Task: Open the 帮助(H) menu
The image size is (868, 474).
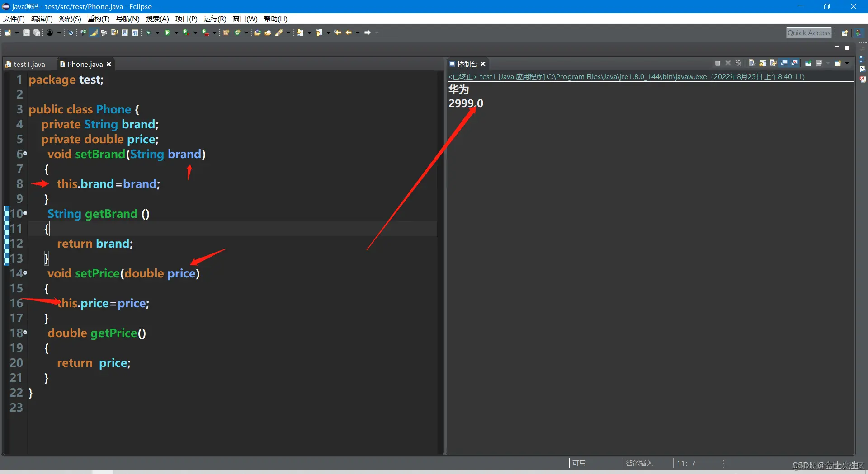Action: pos(275,19)
